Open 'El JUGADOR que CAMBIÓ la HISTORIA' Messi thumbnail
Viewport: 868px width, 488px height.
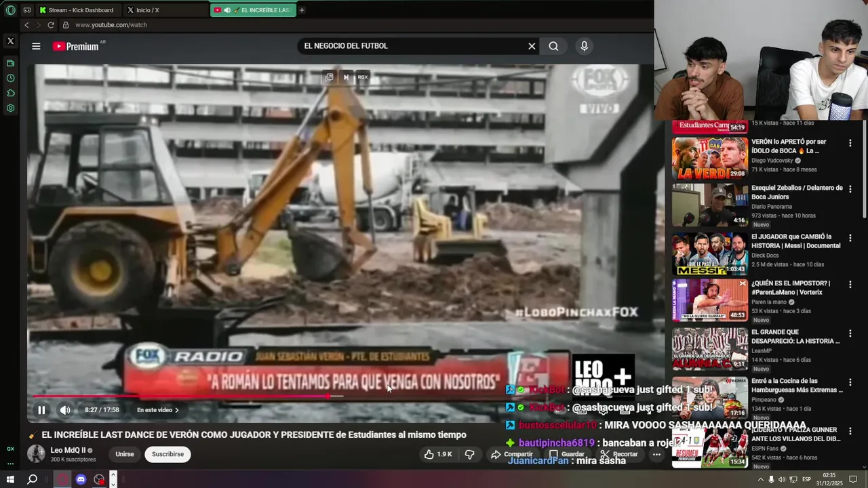coord(710,254)
